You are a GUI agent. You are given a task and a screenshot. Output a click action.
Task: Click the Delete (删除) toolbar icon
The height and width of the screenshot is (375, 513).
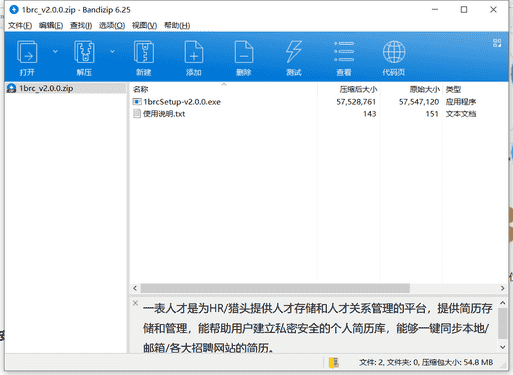(x=244, y=52)
